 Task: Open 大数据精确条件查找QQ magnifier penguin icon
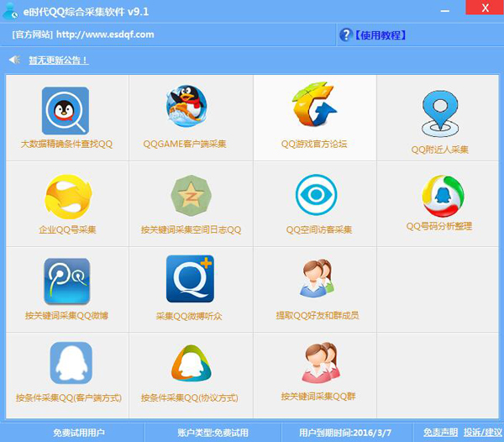tap(66, 111)
